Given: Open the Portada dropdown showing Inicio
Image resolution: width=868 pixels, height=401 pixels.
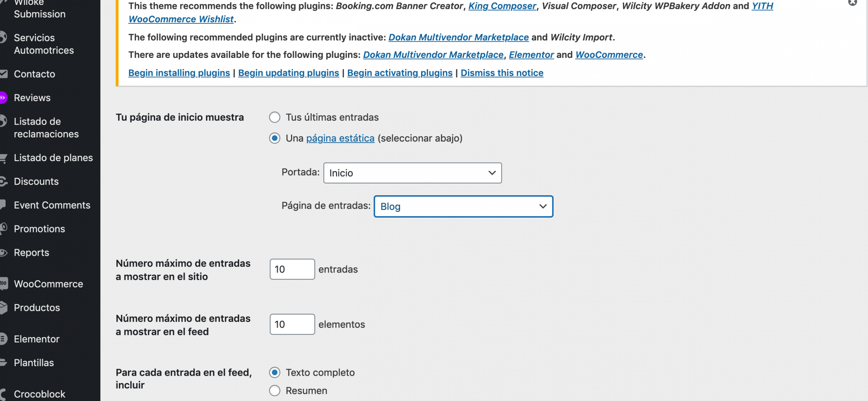Looking at the screenshot, I should [412, 173].
